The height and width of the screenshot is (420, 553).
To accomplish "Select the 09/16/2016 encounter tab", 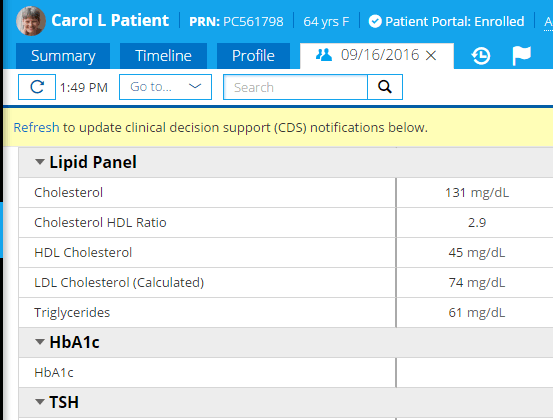I will tap(377, 56).
